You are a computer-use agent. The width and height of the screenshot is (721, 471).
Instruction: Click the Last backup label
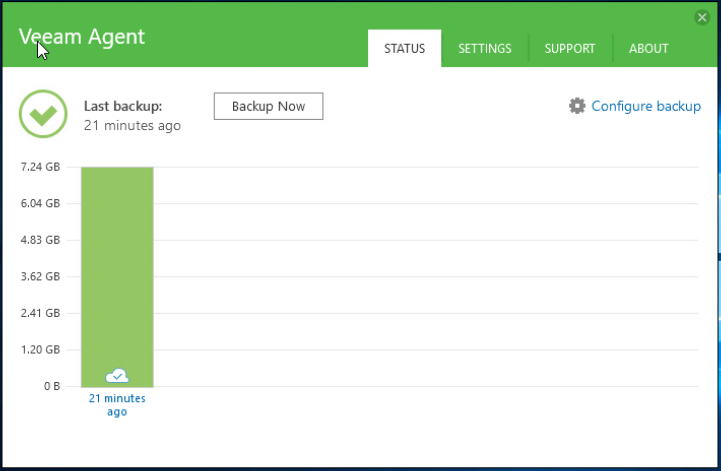pyautogui.click(x=123, y=106)
